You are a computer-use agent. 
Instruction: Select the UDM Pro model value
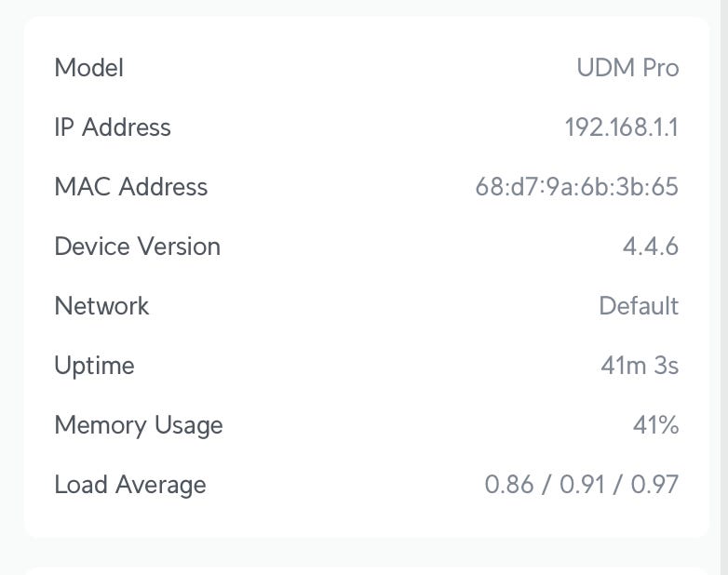(627, 68)
